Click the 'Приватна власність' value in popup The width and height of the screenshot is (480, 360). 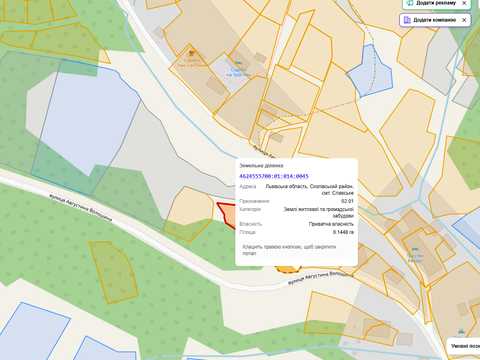[331, 224]
